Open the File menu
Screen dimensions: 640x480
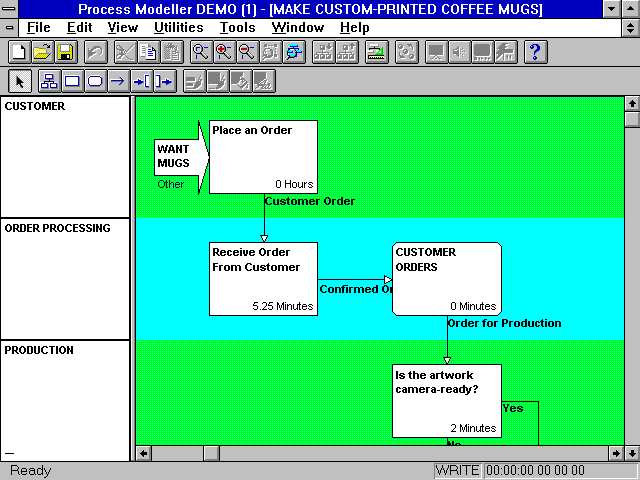39,27
